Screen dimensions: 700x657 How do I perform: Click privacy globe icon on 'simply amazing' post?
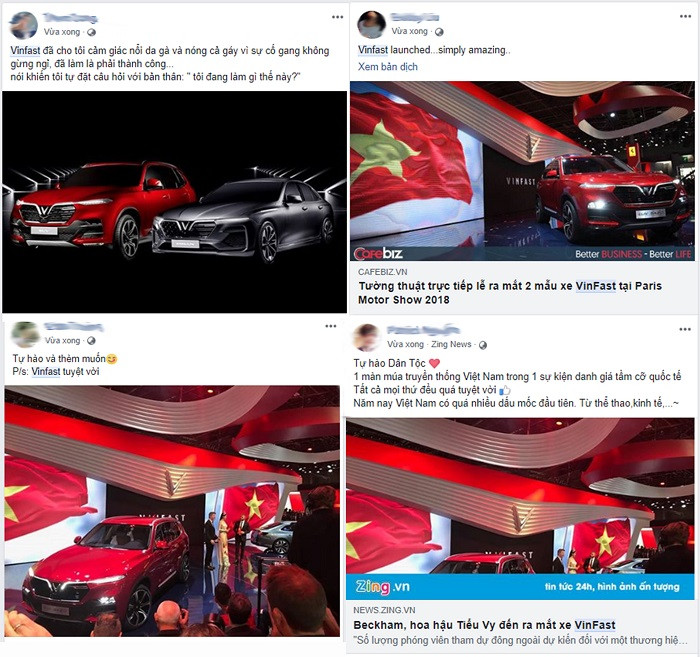pos(439,32)
